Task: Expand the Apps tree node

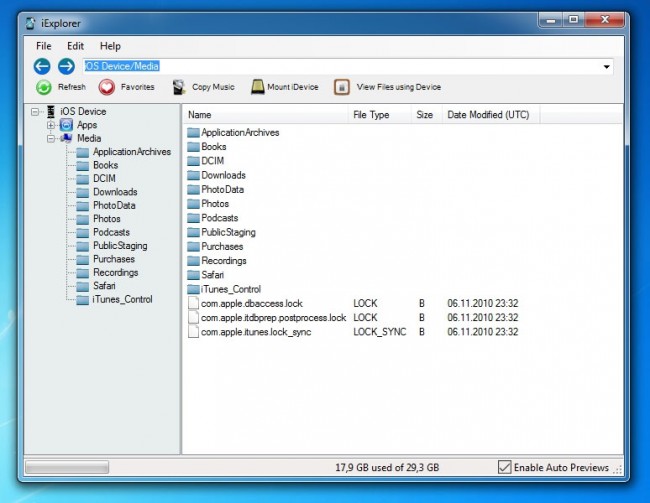Action: [51, 125]
